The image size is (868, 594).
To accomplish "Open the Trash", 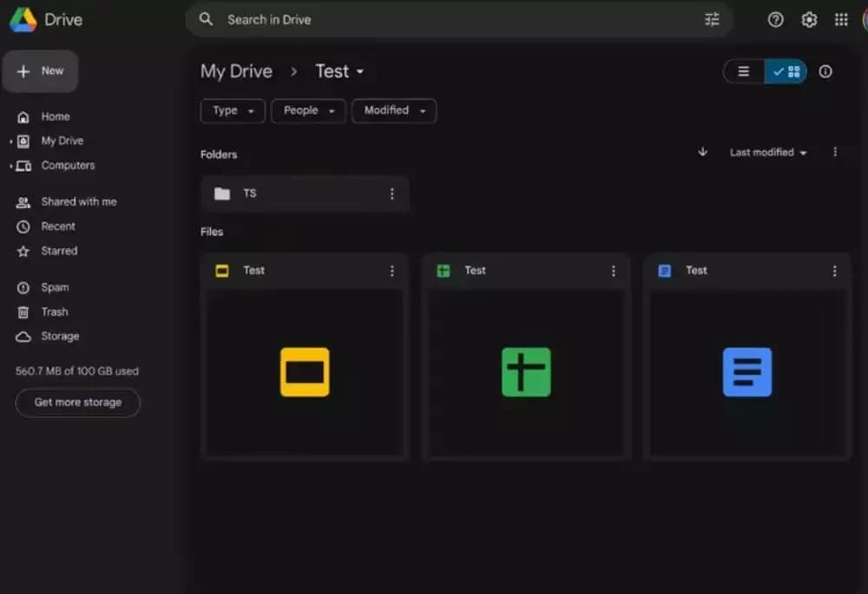I will (x=54, y=312).
